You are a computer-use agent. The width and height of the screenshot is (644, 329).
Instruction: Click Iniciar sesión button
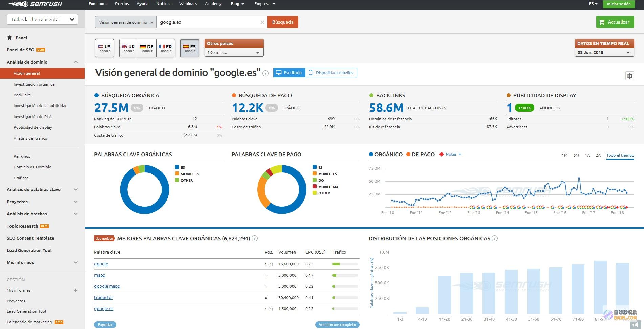coord(619,4)
